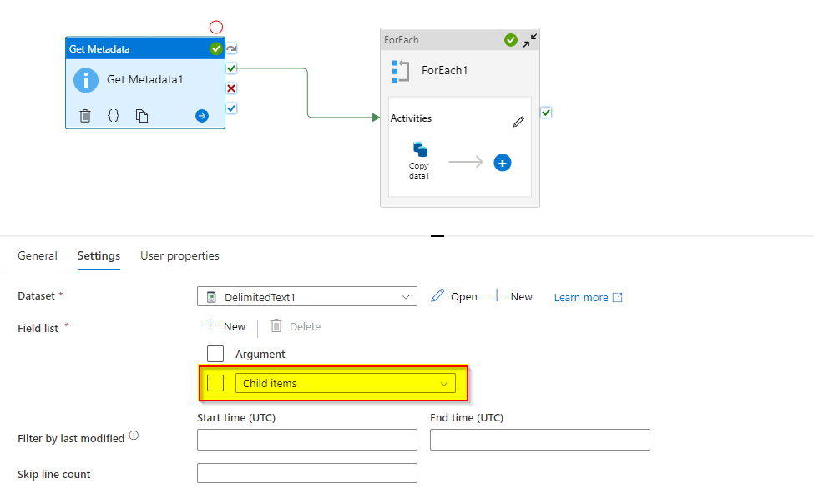Click the info icon on Get Metadata1
This screenshot has height=504, width=814.
click(86, 80)
